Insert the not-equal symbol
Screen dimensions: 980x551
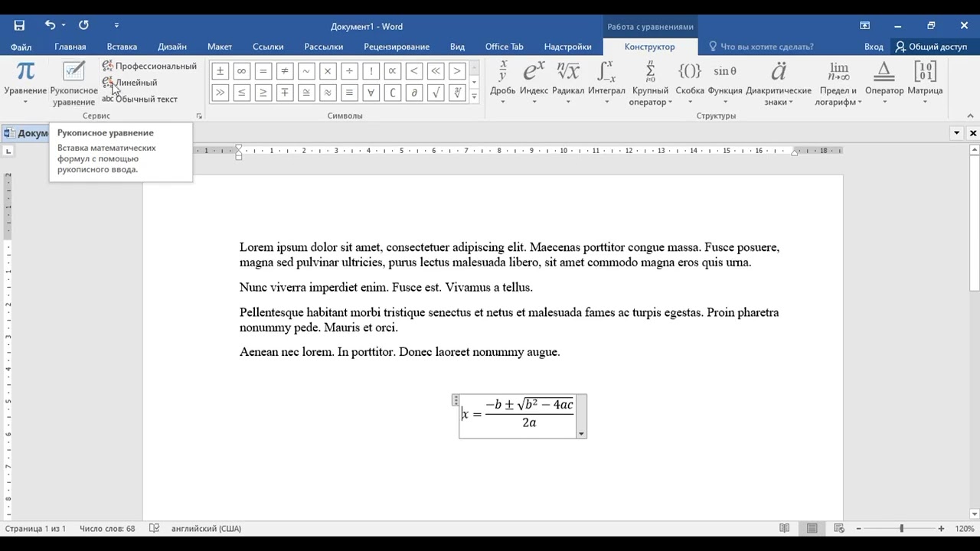tap(285, 71)
